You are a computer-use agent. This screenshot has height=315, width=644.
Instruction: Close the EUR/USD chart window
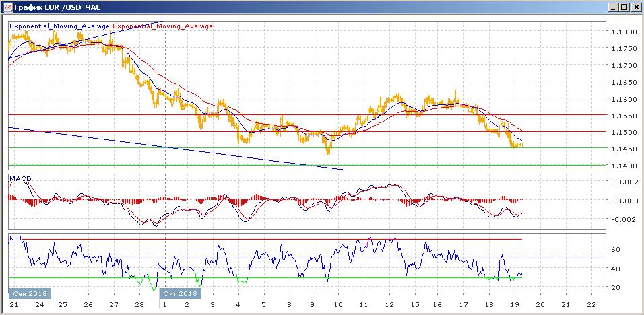point(635,7)
